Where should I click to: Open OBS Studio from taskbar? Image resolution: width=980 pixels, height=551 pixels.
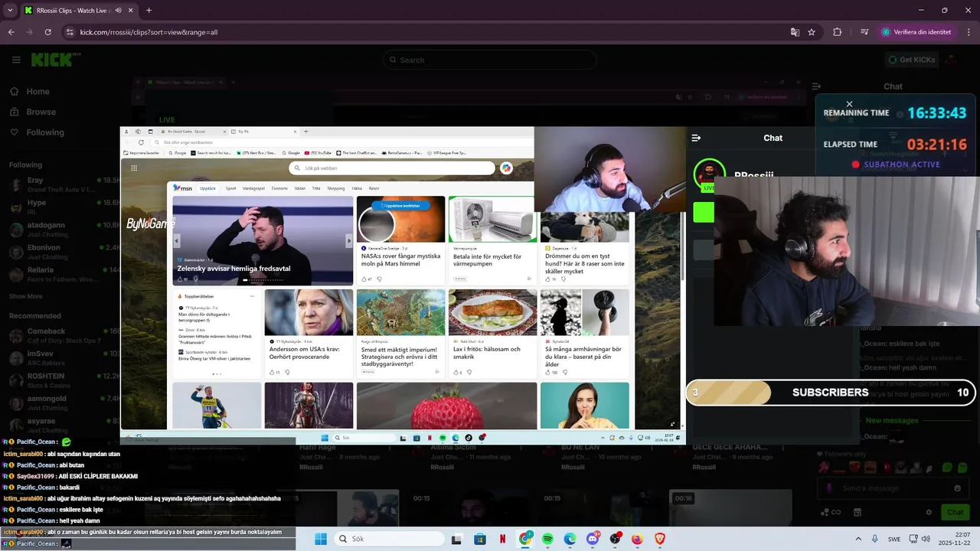click(x=615, y=539)
